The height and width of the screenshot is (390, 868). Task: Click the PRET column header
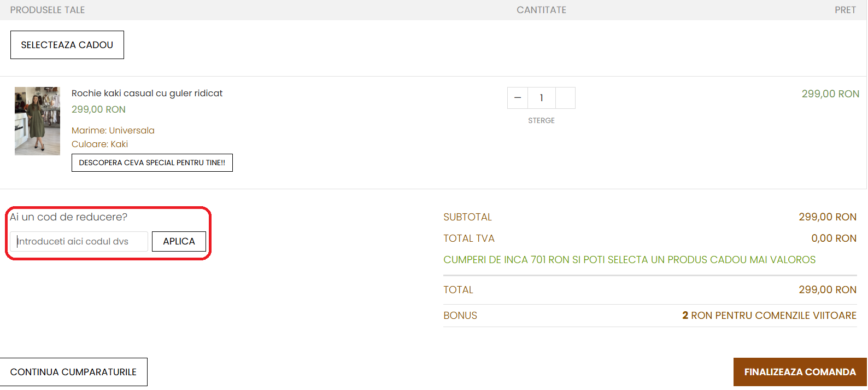(844, 10)
